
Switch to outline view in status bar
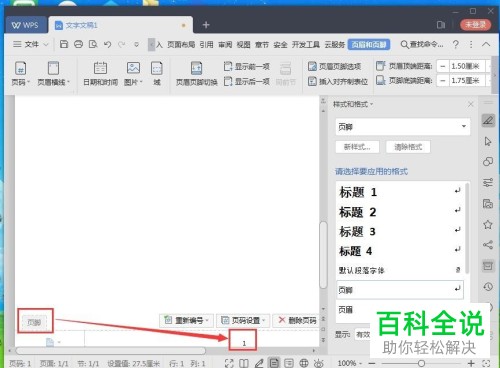click(289, 363)
